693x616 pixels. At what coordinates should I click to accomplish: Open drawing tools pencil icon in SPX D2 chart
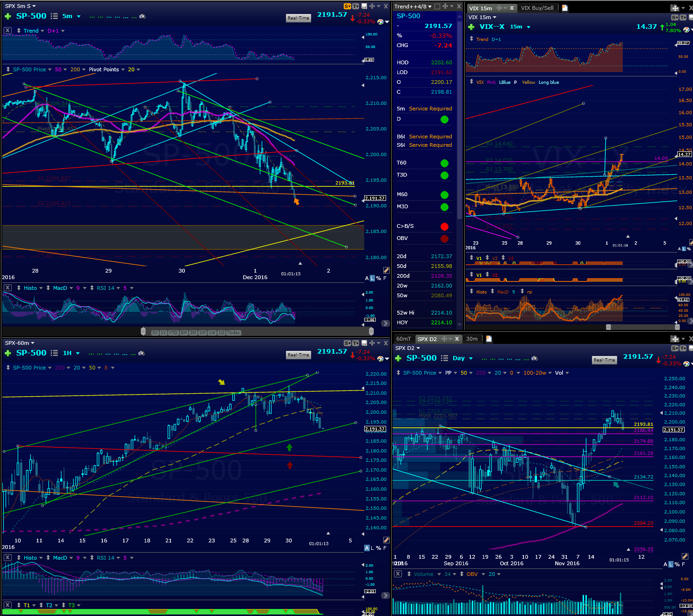[x=685, y=556]
